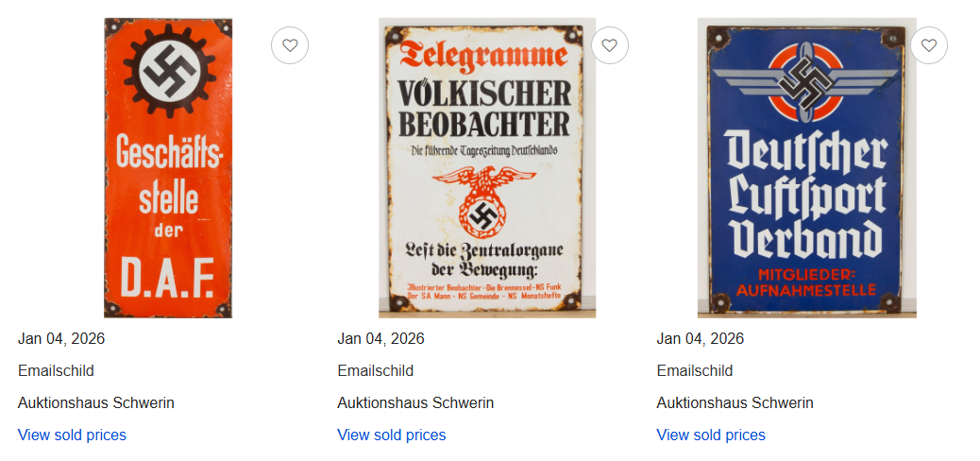Open the blue Deutscher Luftsport Verband sign image
980x461 pixels.
[806, 168]
